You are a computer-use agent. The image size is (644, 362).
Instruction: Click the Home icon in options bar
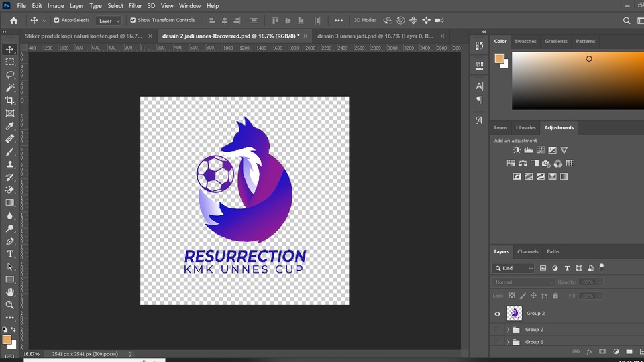pos(13,21)
